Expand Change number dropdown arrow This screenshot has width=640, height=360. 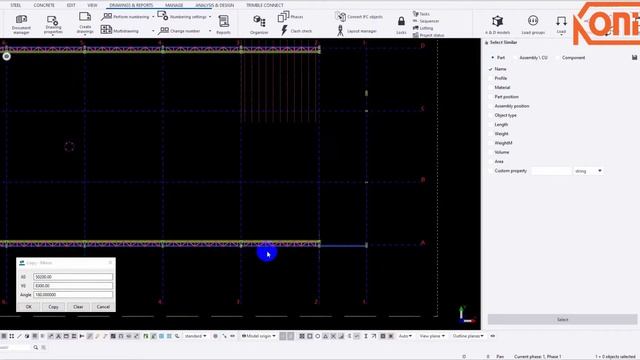coord(210,31)
